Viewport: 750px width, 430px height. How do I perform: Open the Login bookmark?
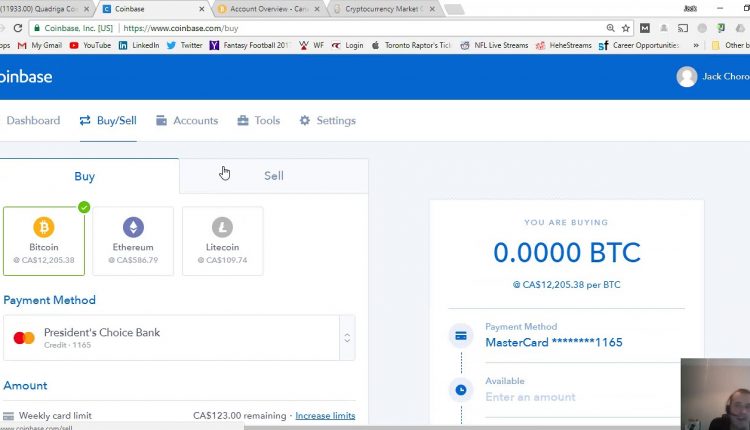348,45
